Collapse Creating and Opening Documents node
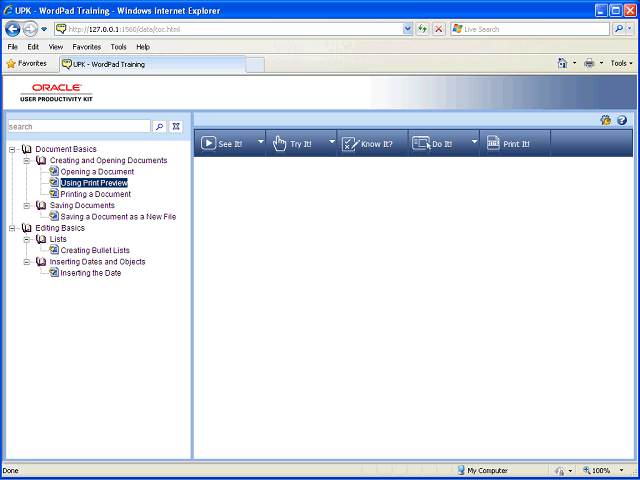This screenshot has width=640, height=480. point(27,161)
